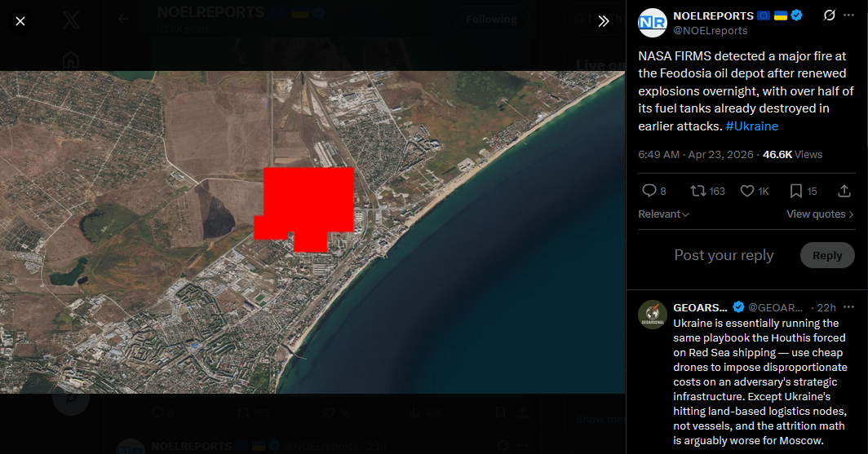
Task: Like the post with 1K likes
Action: (x=755, y=191)
